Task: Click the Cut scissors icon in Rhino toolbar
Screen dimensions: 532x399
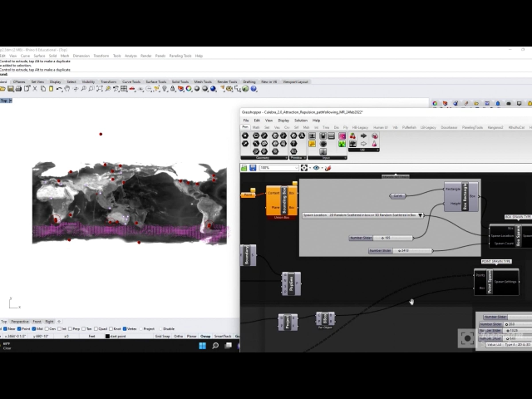Action: (x=35, y=89)
